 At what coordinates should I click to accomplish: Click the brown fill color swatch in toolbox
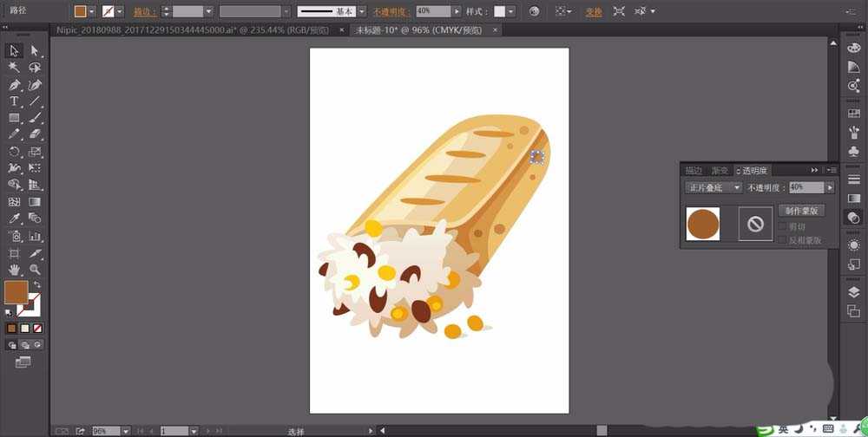click(16, 292)
